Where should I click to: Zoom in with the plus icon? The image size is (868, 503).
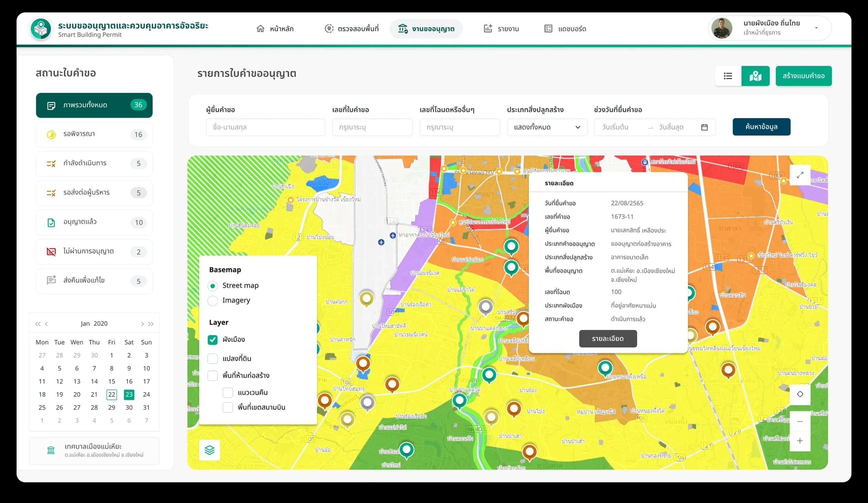click(x=800, y=441)
